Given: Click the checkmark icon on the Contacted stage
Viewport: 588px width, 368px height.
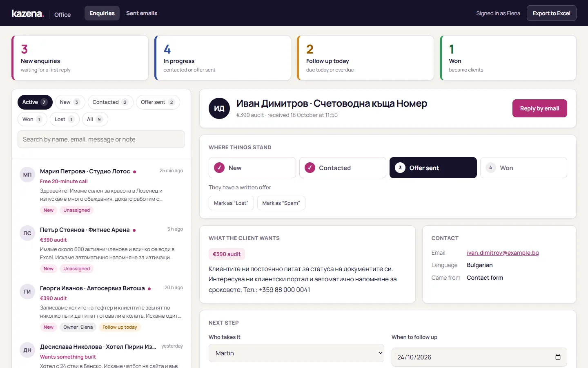Looking at the screenshot, I should tap(310, 168).
